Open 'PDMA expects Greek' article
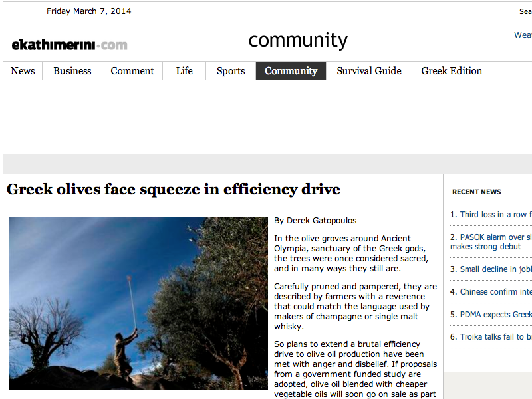This screenshot has height=399, width=532. coord(495,315)
